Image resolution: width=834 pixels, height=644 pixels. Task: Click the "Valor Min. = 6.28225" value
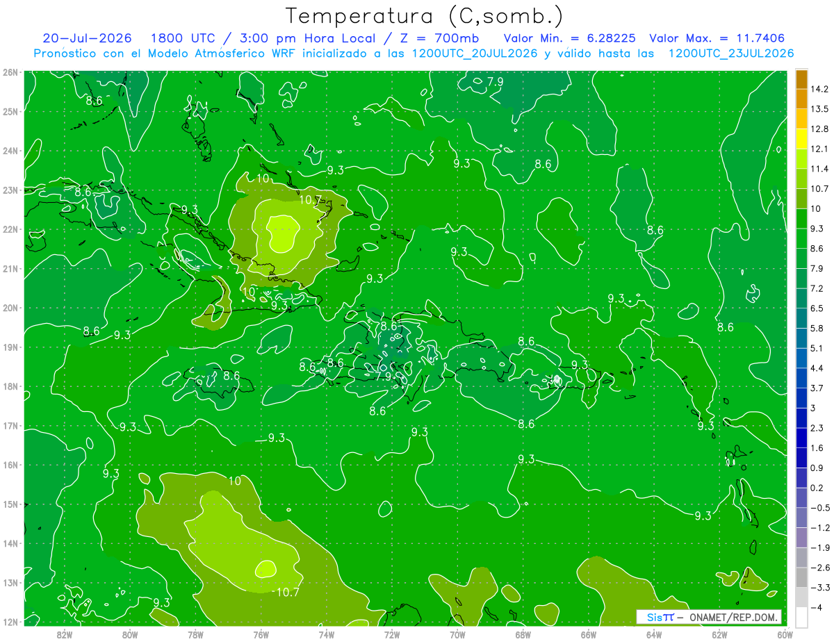click(569, 38)
